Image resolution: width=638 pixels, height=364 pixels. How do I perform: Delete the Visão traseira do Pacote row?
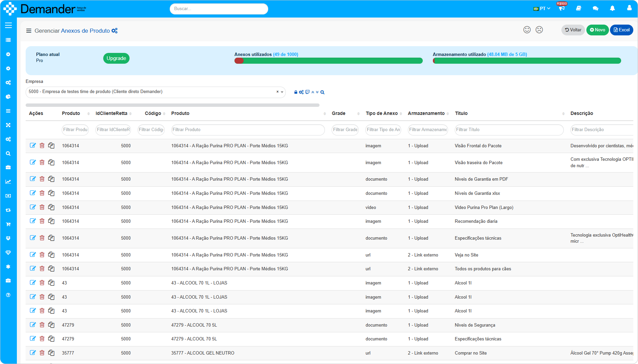pos(42,162)
